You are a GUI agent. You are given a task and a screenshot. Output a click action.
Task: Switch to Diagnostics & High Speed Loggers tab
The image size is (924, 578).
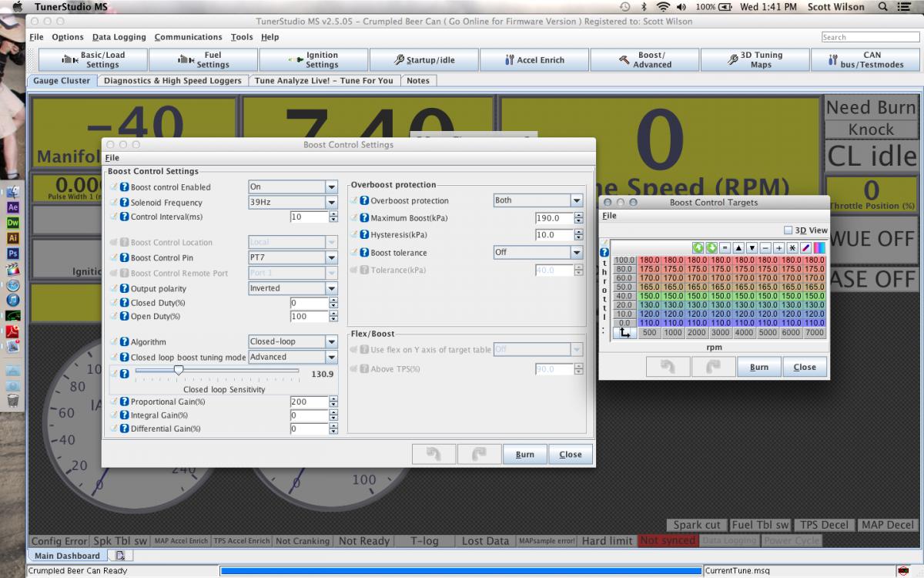click(172, 80)
